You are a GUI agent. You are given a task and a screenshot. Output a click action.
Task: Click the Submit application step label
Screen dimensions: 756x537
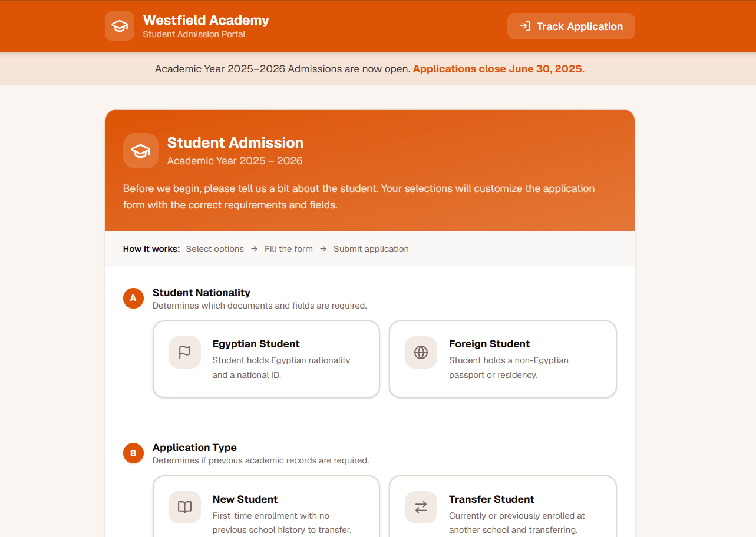371,249
